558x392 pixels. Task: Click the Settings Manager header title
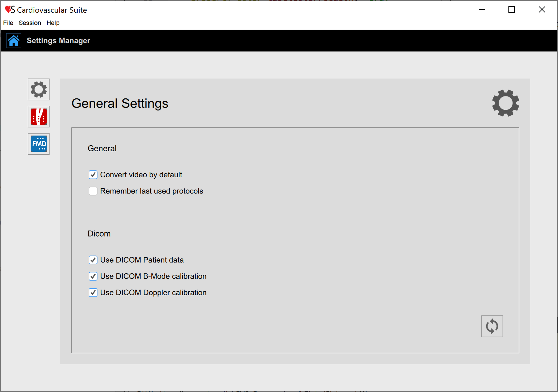click(58, 41)
